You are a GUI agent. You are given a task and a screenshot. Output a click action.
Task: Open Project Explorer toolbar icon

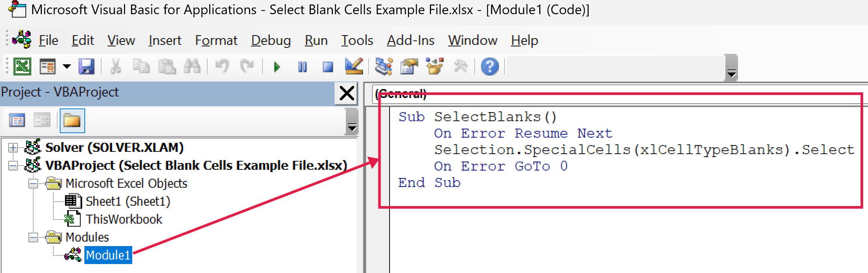384,67
